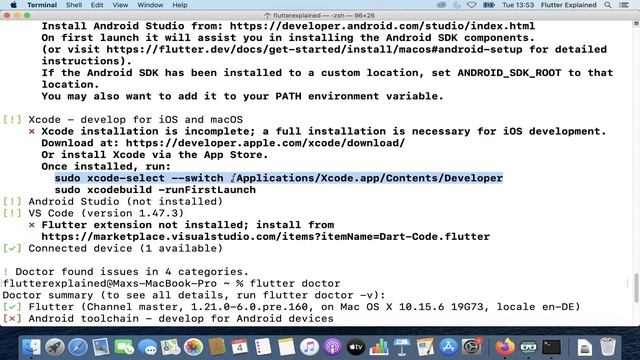Viewport: 640px width, 360px height.
Task: Open App Store in Dock
Action: (x=448, y=347)
